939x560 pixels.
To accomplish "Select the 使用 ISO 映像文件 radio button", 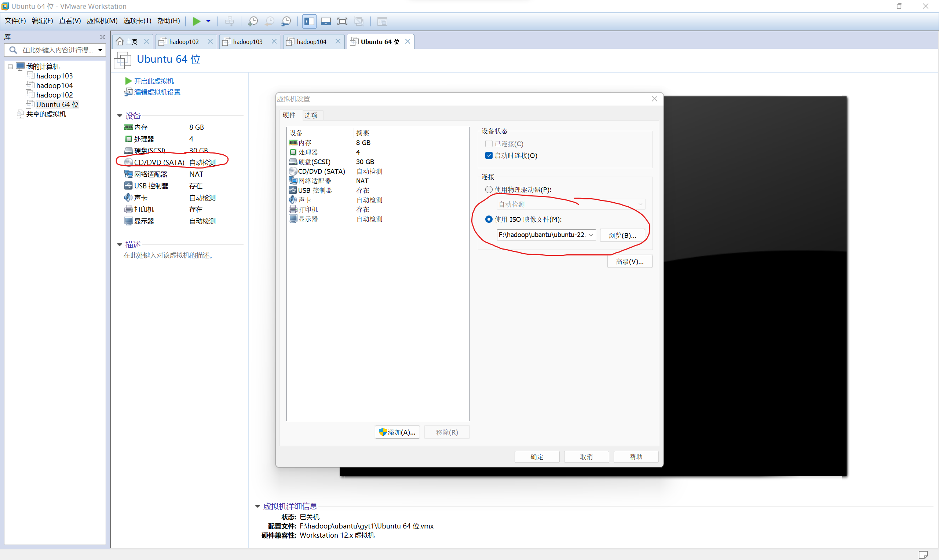I will pyautogui.click(x=489, y=219).
